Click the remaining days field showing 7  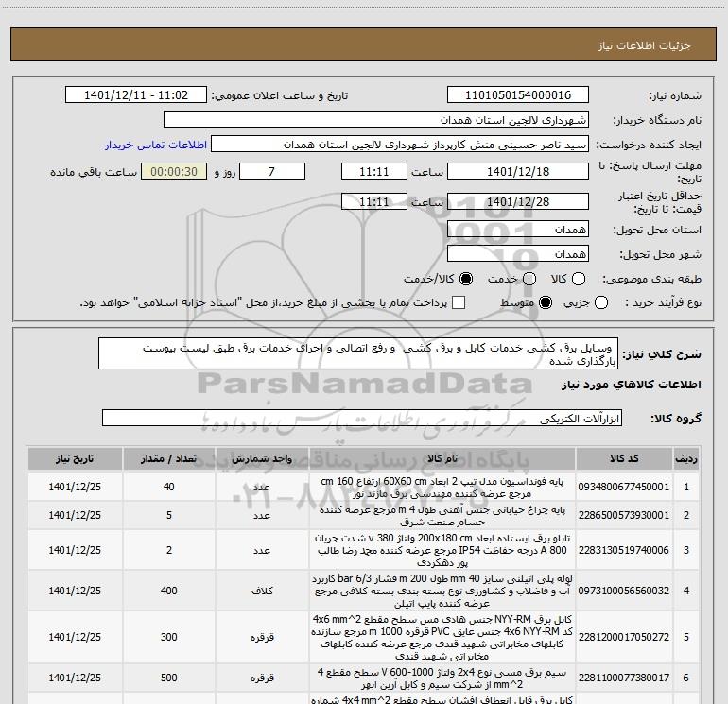click(x=272, y=171)
